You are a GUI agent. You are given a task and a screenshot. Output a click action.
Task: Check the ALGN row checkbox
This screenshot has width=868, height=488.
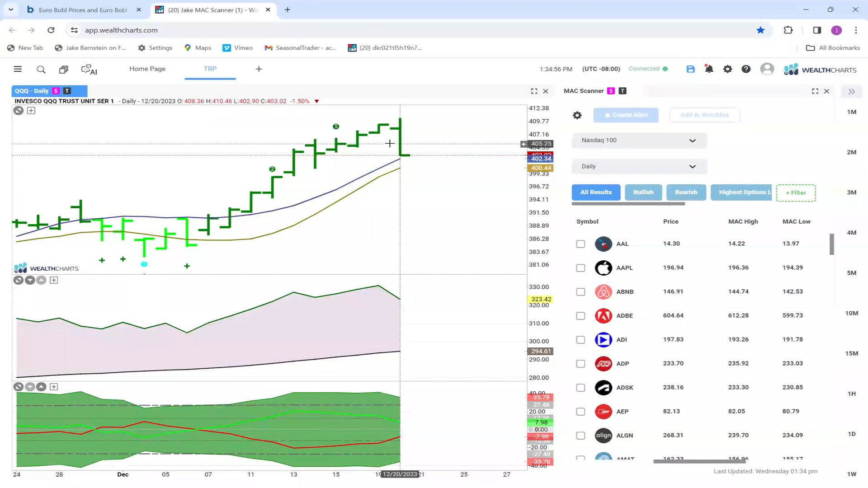581,436
